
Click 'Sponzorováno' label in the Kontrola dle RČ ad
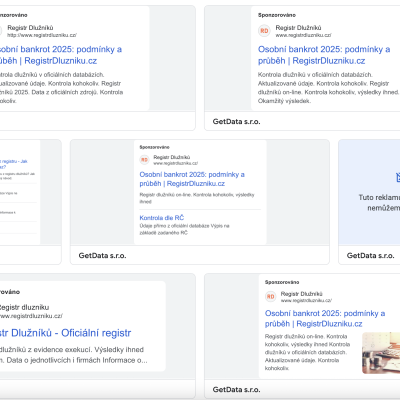pos(154,147)
